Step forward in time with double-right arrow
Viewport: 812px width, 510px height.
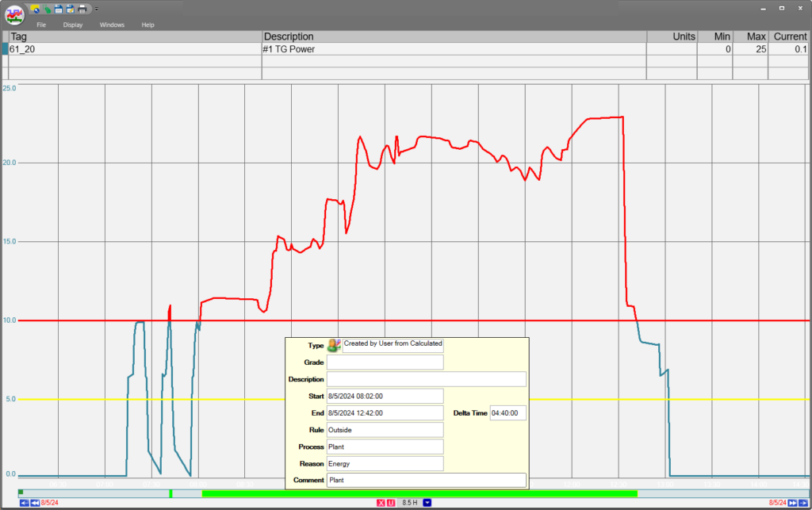792,503
